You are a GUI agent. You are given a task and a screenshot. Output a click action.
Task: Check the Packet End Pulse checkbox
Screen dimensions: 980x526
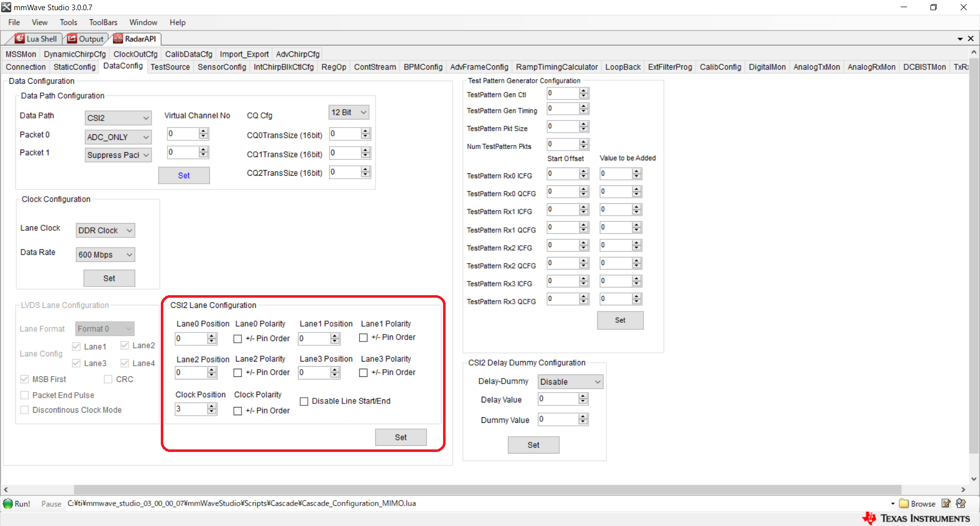click(24, 395)
